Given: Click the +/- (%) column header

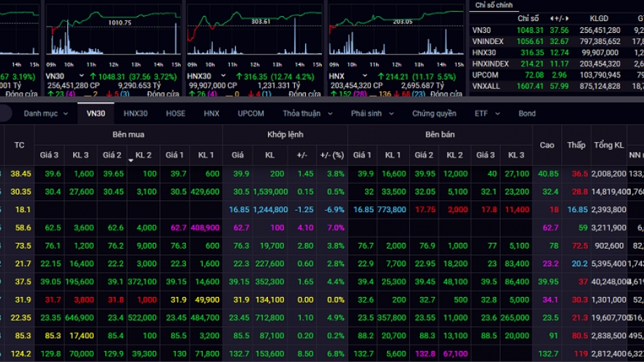Looking at the screenshot, I should pos(331,155).
